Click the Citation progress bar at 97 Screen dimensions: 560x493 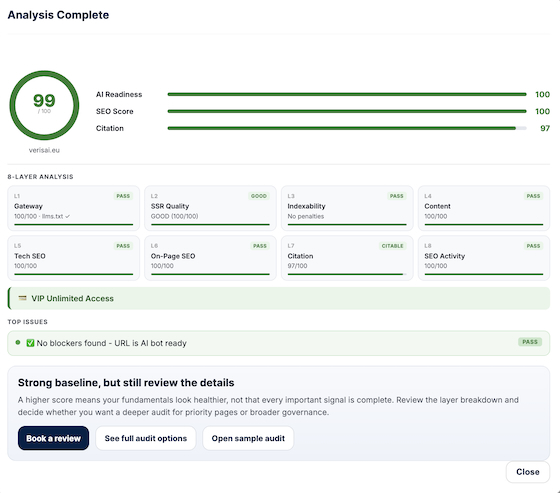pos(347,128)
